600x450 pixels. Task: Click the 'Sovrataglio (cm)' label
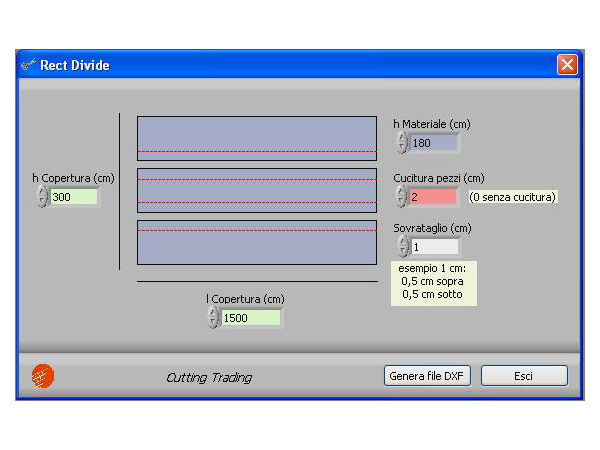pyautogui.click(x=432, y=228)
